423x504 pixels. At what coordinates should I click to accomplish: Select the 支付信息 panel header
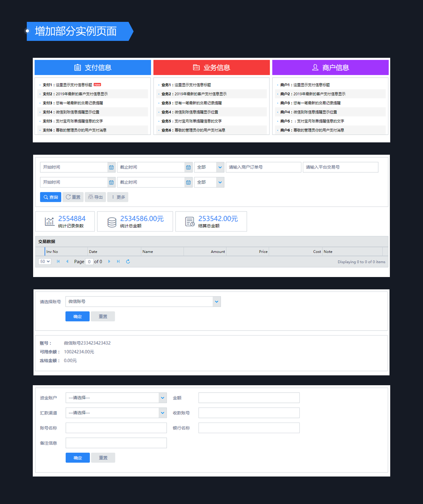pyautogui.click(x=92, y=67)
